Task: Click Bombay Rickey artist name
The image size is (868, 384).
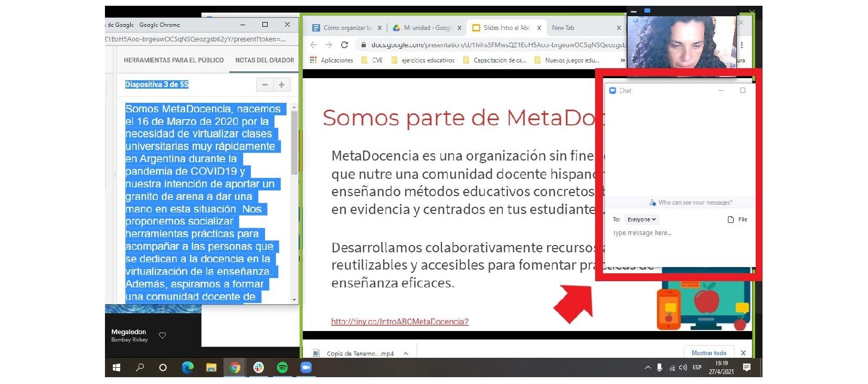Action: pos(130,340)
